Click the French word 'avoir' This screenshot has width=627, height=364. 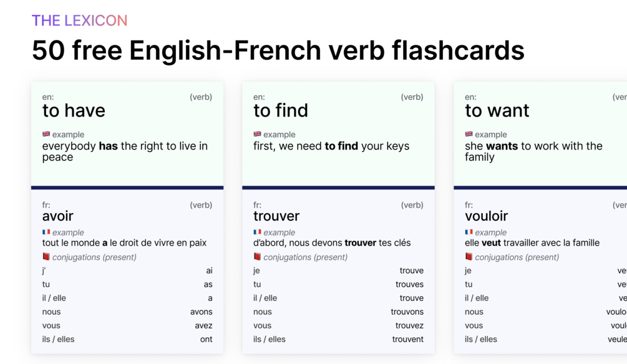58,216
